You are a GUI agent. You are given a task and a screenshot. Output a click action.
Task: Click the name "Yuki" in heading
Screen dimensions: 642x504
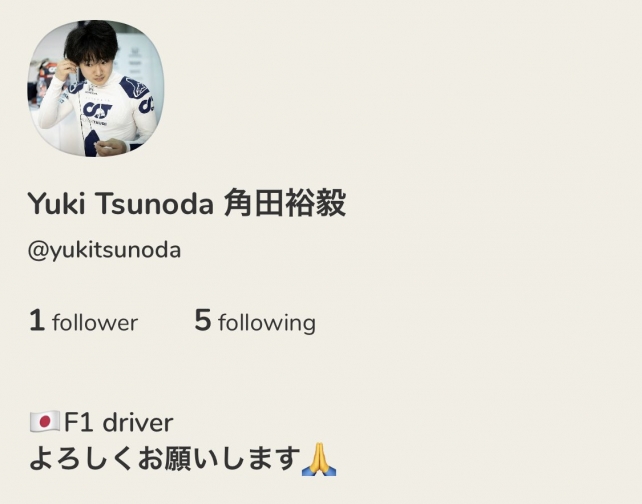pyautogui.click(x=57, y=203)
